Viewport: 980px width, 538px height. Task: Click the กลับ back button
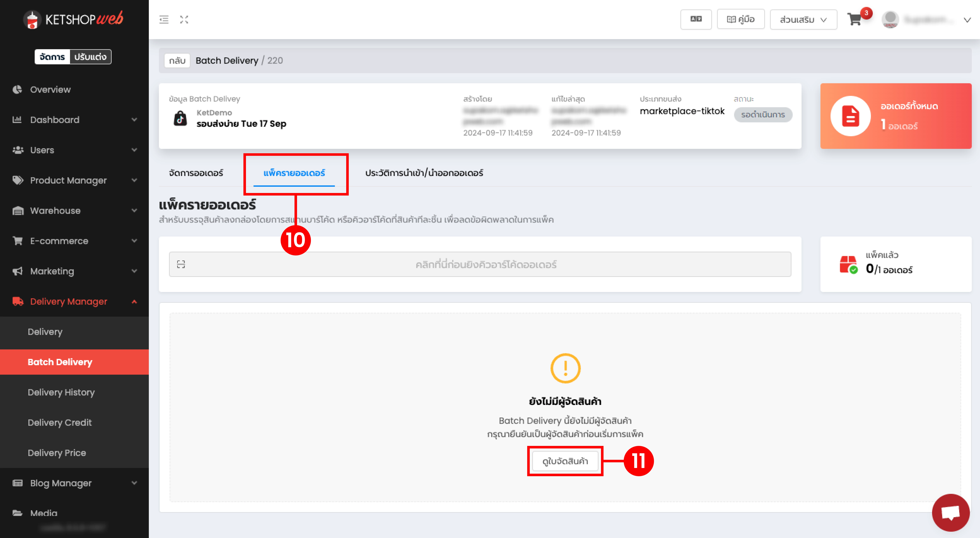click(x=177, y=61)
